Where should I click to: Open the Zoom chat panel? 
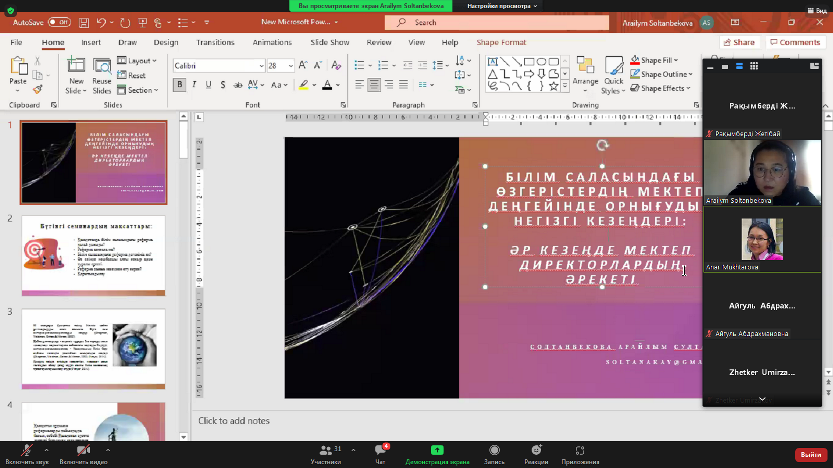tap(380, 452)
